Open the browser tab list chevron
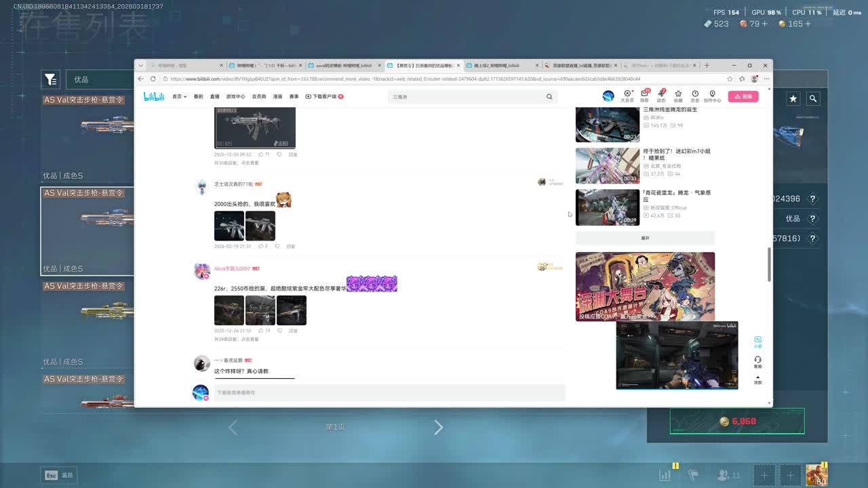 point(140,66)
